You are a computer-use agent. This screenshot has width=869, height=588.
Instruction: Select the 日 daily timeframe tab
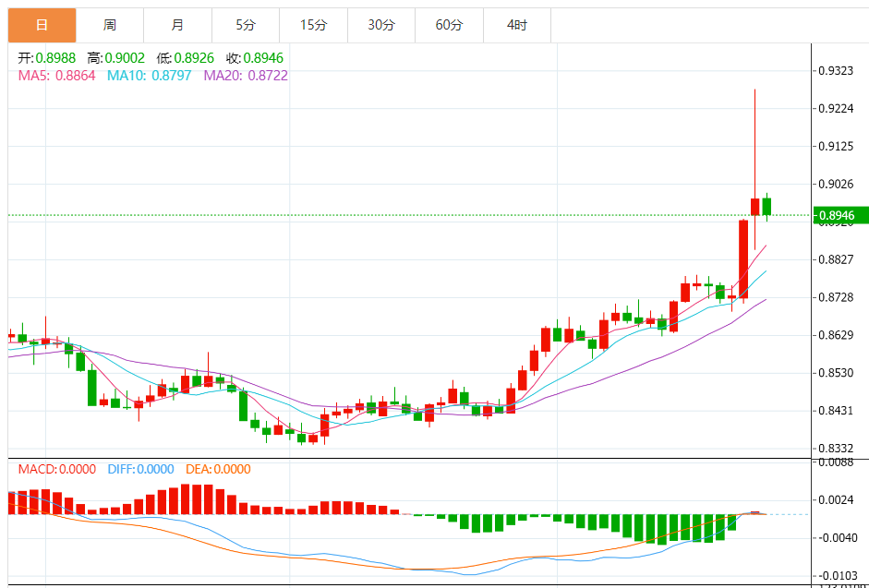pos(42,25)
